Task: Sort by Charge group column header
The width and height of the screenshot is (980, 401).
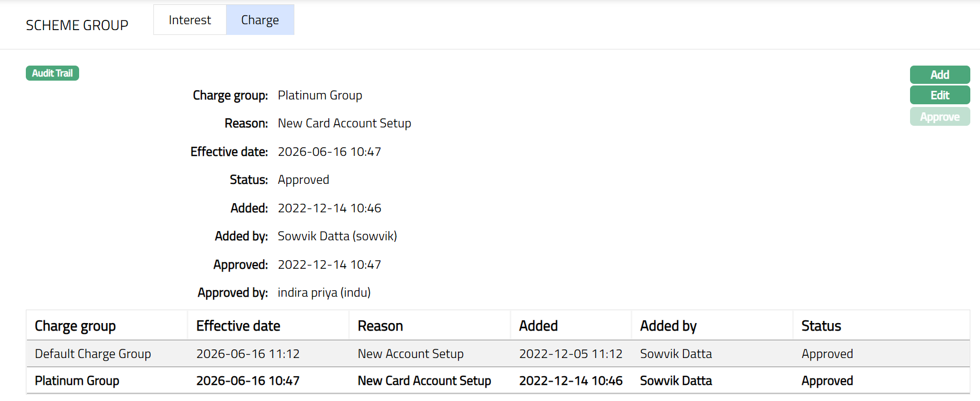Action: pyautogui.click(x=75, y=326)
